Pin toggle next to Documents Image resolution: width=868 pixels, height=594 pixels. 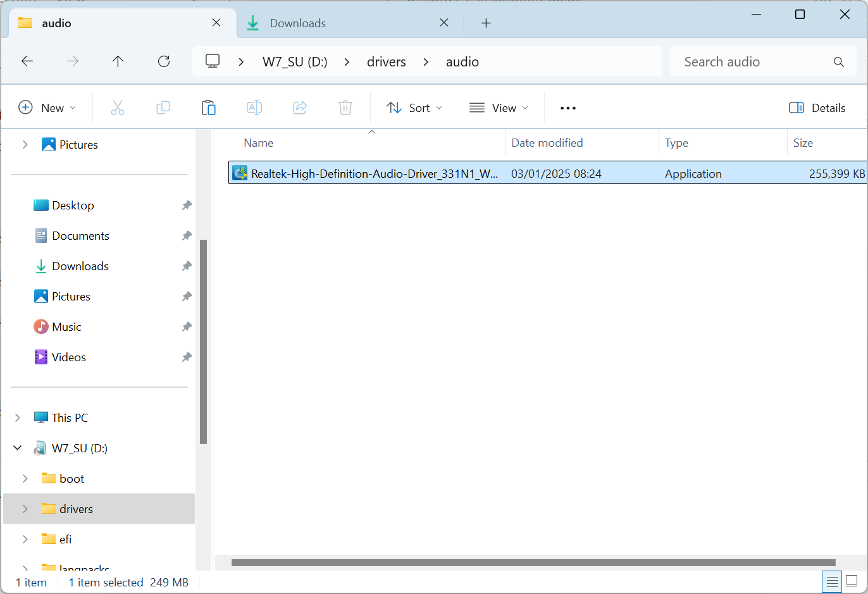(187, 236)
